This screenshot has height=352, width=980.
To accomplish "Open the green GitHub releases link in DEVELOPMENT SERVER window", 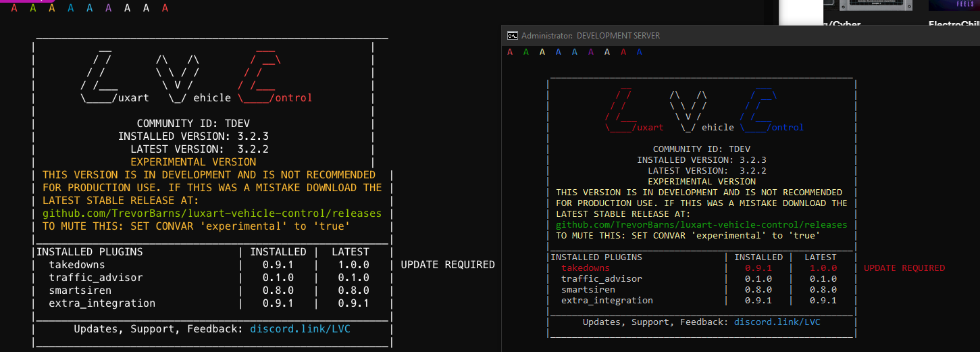I will (x=701, y=224).
